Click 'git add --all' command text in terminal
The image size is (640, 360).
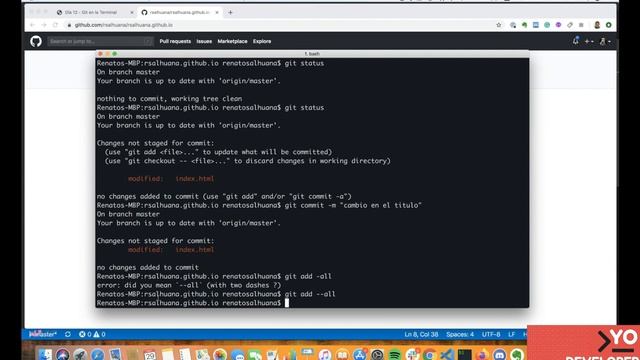pyautogui.click(x=310, y=294)
